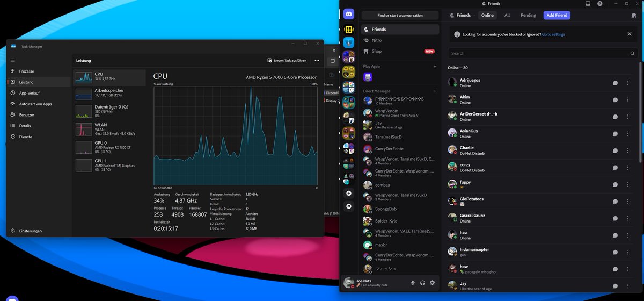Open Shop in the Discord sidebar
This screenshot has width=644, height=301.
[400, 51]
